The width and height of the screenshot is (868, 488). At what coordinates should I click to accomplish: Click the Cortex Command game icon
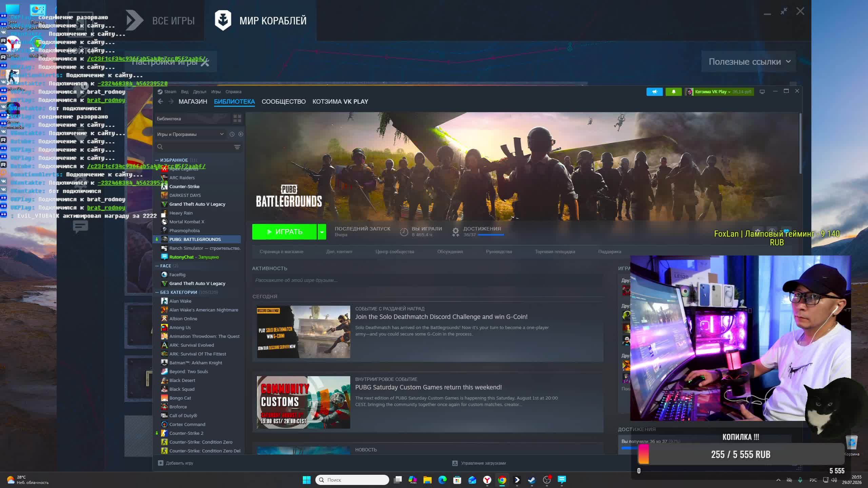point(164,424)
